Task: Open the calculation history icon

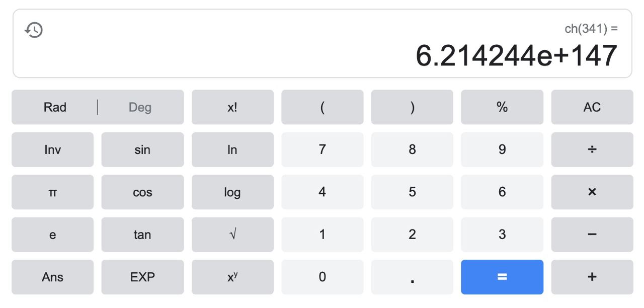Action: pyautogui.click(x=34, y=30)
